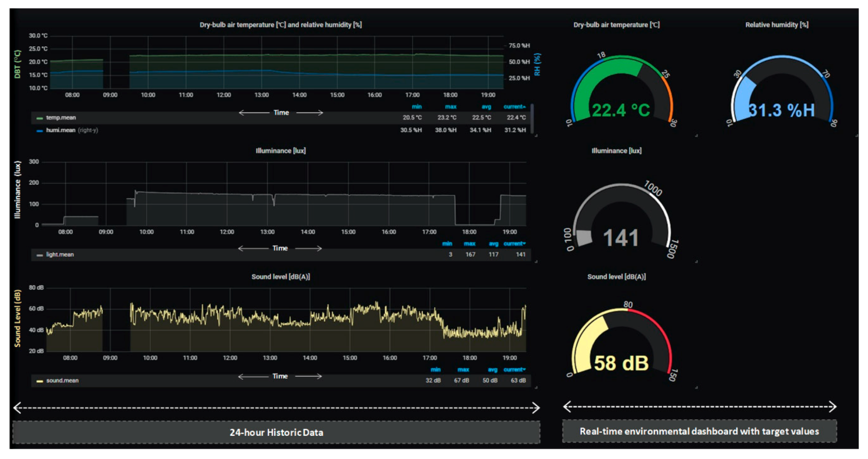Screen dimensions: 868x459
Task: Click the 141 illuminance gauge value
Action: (x=621, y=238)
